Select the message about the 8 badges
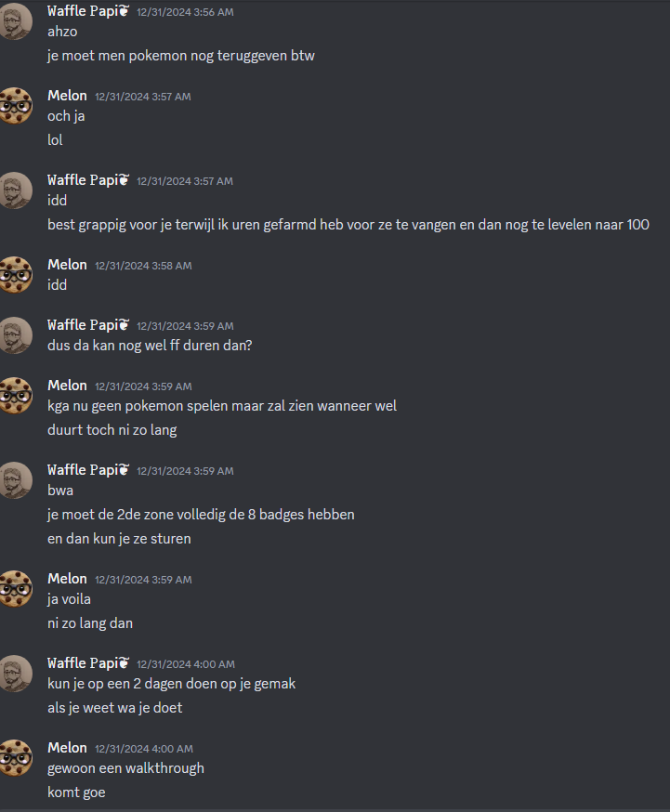The width and height of the screenshot is (670, 812). point(201,514)
